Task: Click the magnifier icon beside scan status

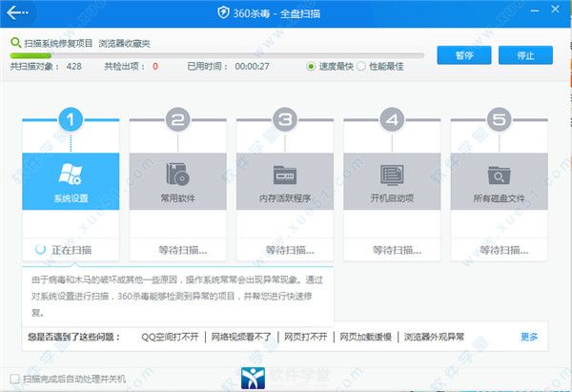Action: [15, 43]
